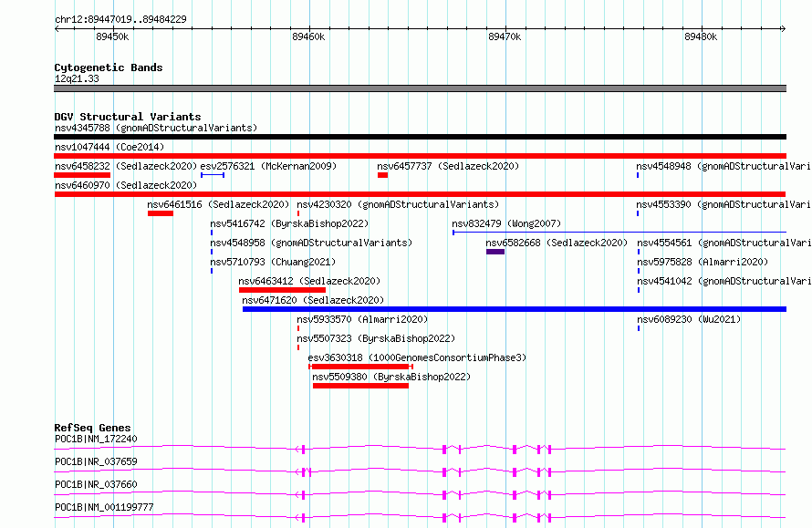Click nsv6089230 (Wu2021) label
The height and width of the screenshot is (528, 812).
689,319
